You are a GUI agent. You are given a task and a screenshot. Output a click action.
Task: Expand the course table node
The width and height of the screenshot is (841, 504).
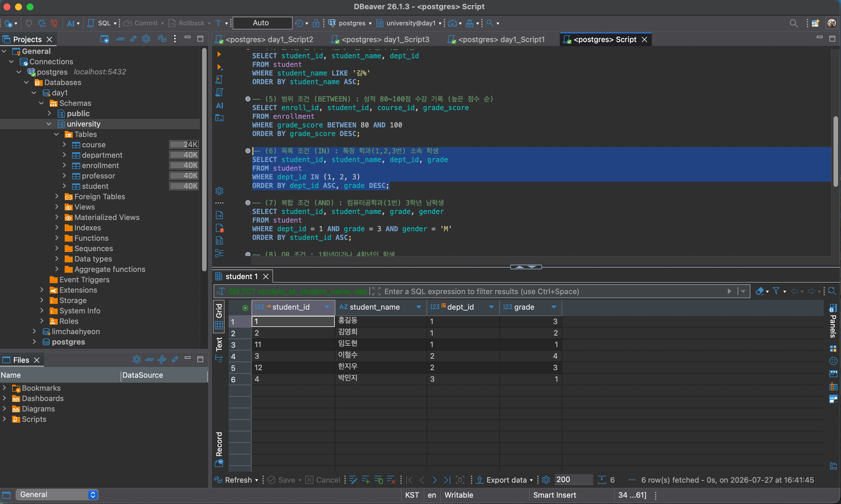pyautogui.click(x=64, y=144)
